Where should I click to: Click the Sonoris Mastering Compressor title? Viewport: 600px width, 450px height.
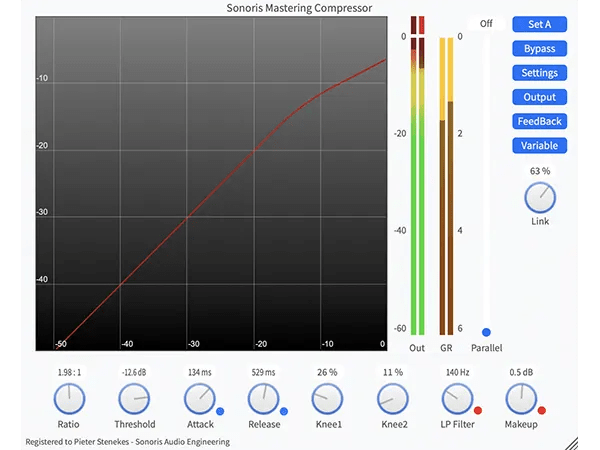299,8
